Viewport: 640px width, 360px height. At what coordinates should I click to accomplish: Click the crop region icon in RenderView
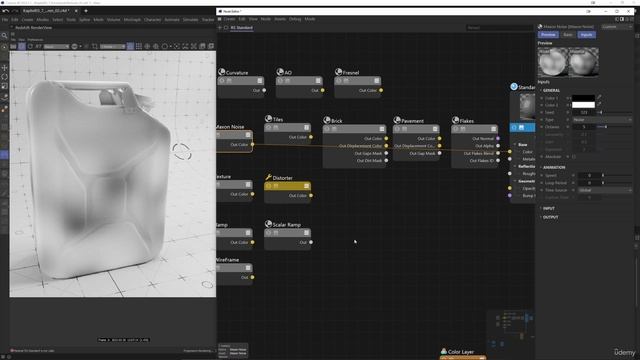coord(95,47)
